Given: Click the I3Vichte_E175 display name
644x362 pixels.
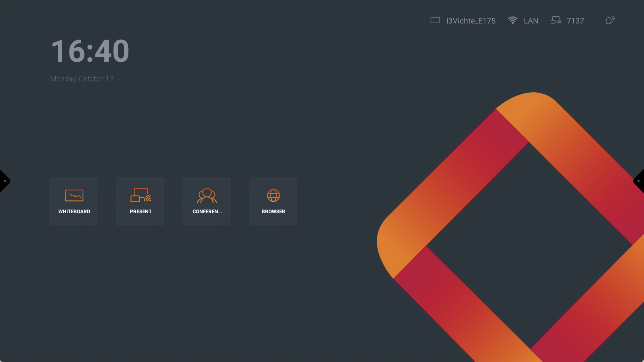Looking at the screenshot, I should pyautogui.click(x=471, y=21).
